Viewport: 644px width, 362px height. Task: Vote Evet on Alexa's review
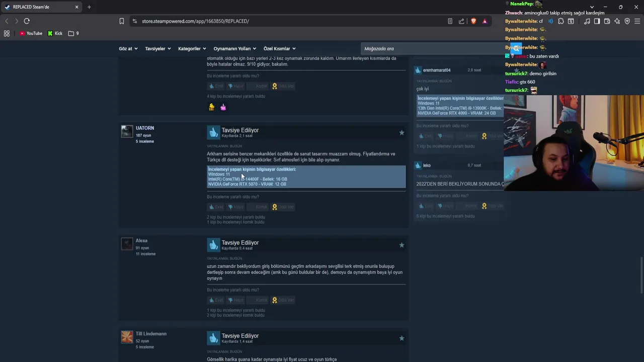pyautogui.click(x=216, y=300)
